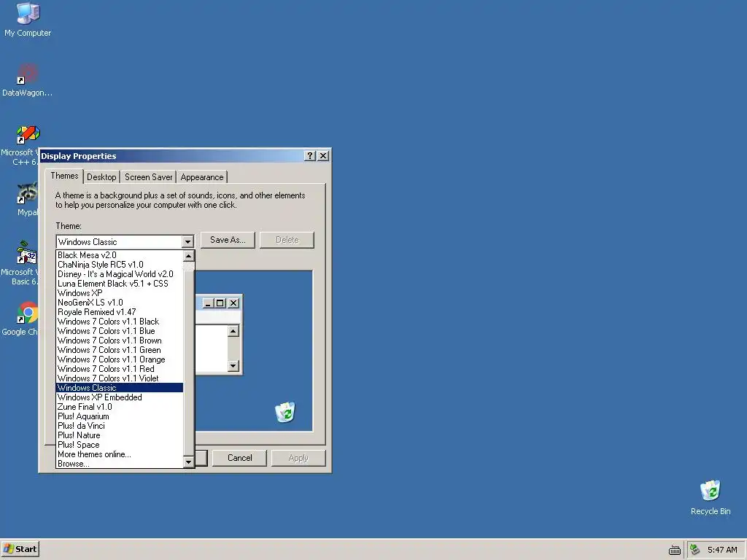Switch to the Themes tab
The height and width of the screenshot is (560, 747).
point(64,176)
